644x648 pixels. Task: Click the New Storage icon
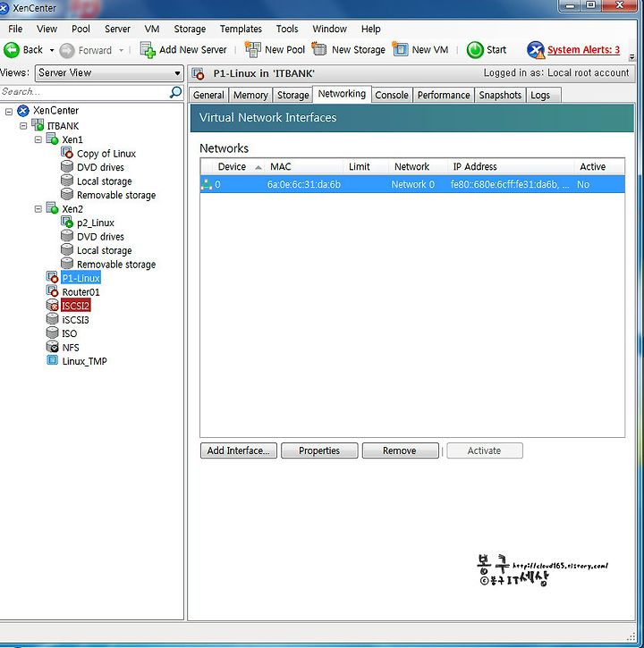319,49
